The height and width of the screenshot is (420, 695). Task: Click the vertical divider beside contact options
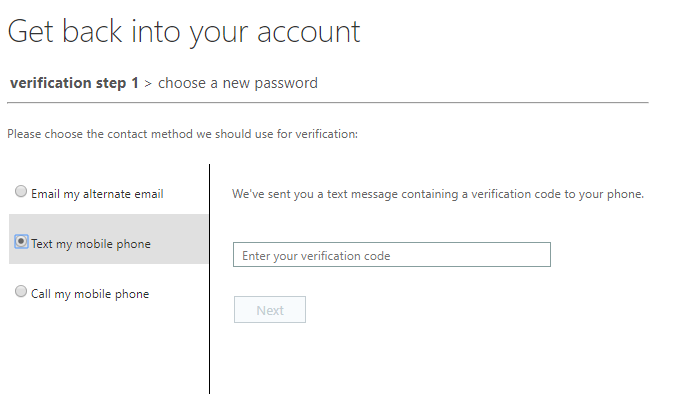click(x=209, y=279)
